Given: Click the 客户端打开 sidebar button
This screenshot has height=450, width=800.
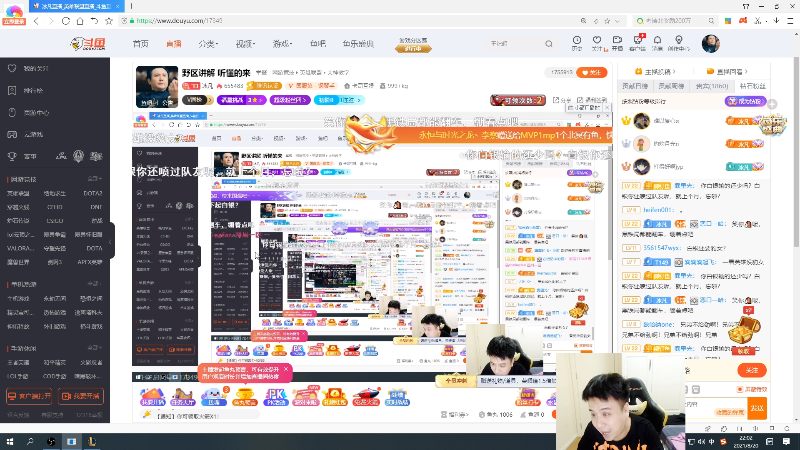Looking at the screenshot, I should point(30,396).
